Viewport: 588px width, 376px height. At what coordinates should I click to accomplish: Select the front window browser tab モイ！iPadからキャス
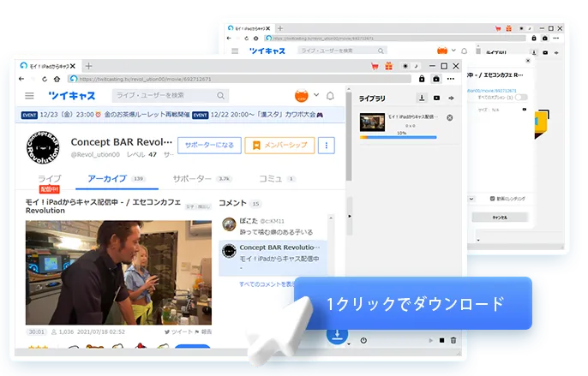(x=48, y=66)
